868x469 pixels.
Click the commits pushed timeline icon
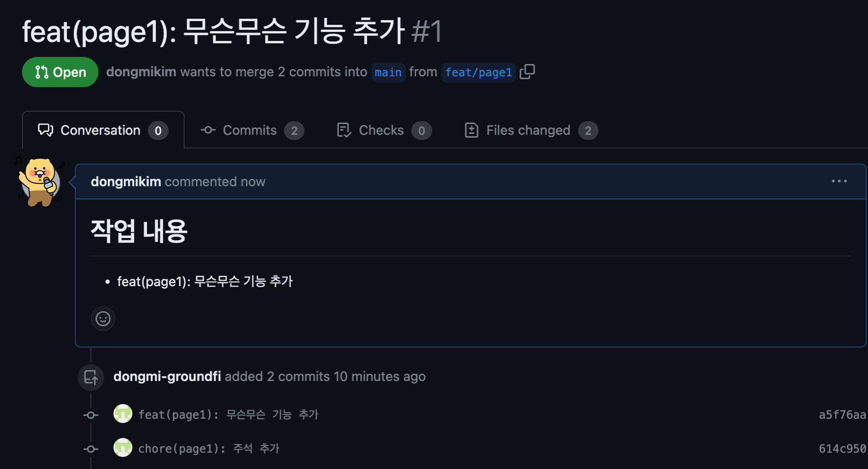coord(91,377)
